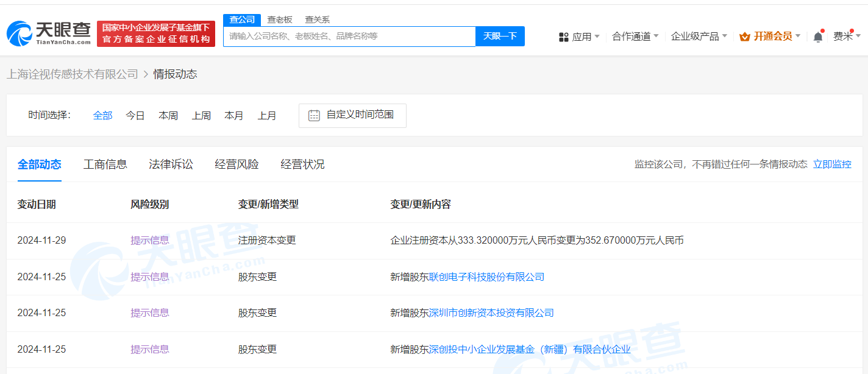Screen dimensions: 868x374
Task: Filter time by 本周
Action: [x=168, y=116]
